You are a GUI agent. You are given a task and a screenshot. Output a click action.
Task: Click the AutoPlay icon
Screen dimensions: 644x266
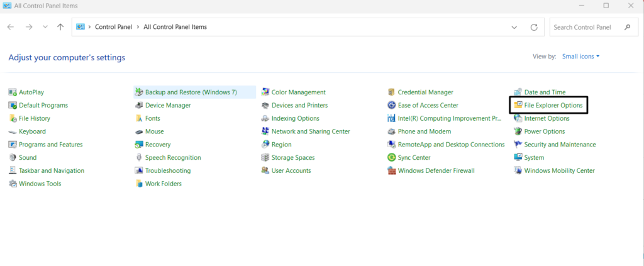tap(13, 92)
